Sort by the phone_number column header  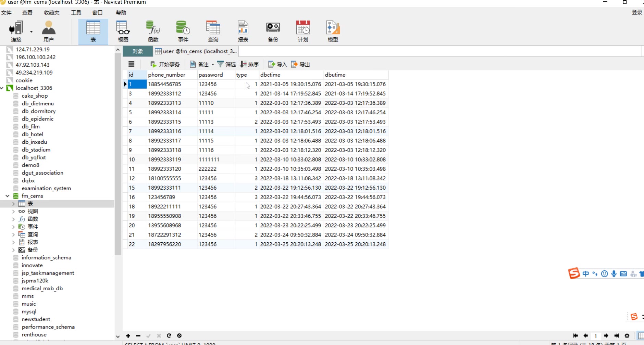tap(172, 75)
